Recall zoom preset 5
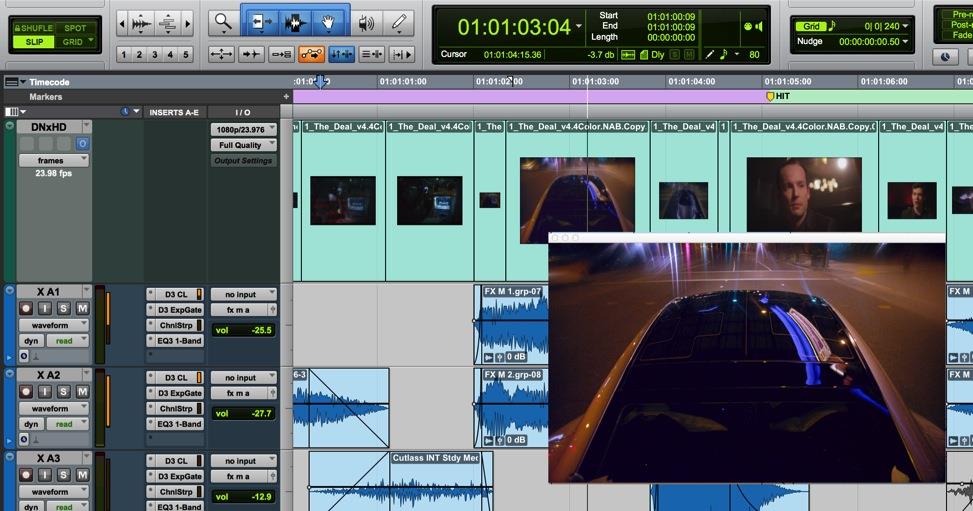The image size is (973, 511). [x=186, y=55]
